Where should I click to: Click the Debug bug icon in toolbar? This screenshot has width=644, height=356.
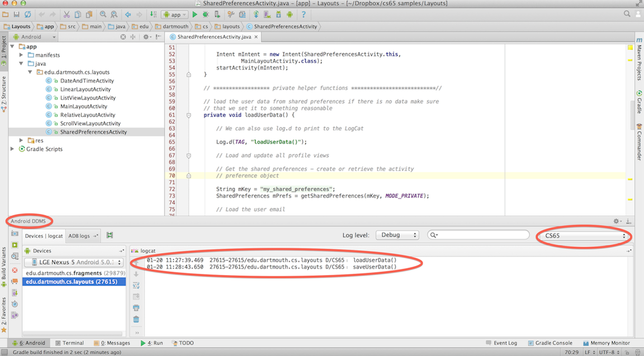[x=206, y=15]
